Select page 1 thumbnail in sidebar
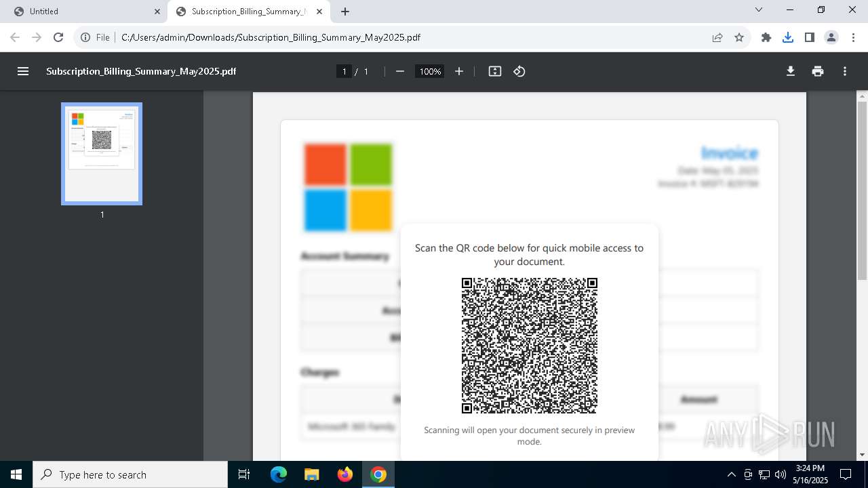868x488 pixels. point(102,154)
